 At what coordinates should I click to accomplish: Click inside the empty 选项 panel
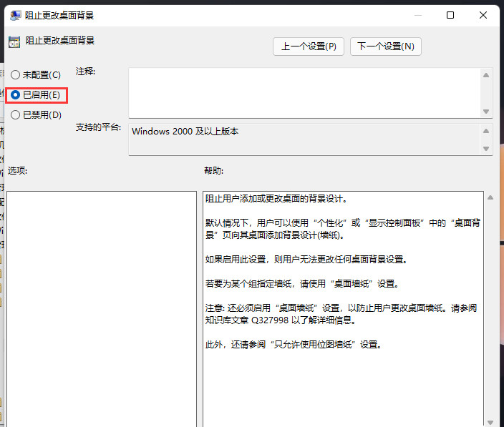pyautogui.click(x=101, y=308)
